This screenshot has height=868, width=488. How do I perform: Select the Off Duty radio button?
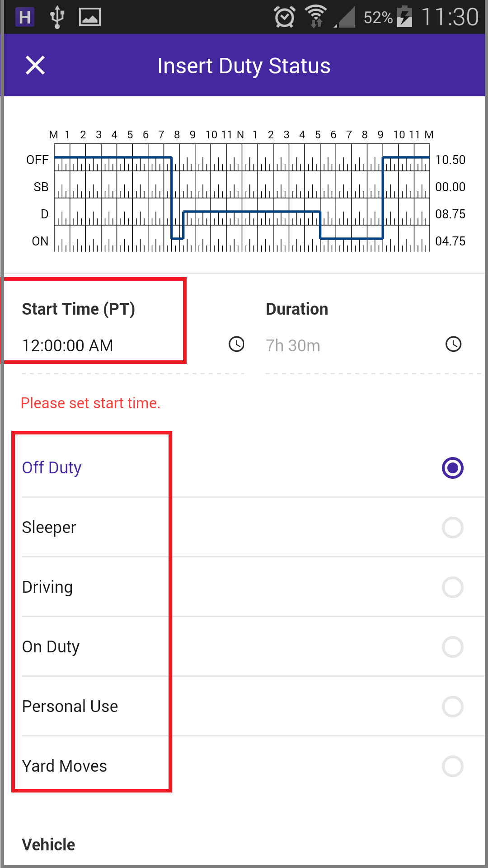(x=453, y=468)
